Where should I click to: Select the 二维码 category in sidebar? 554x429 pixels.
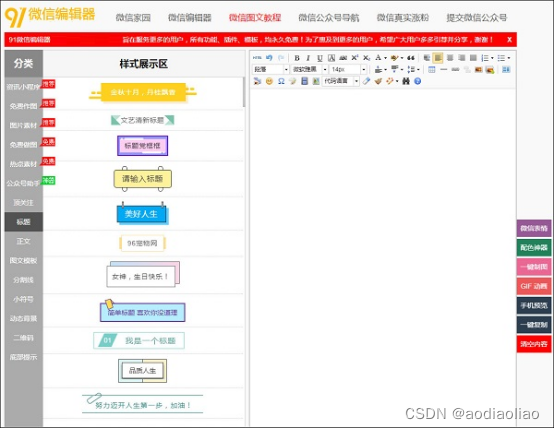click(x=24, y=338)
